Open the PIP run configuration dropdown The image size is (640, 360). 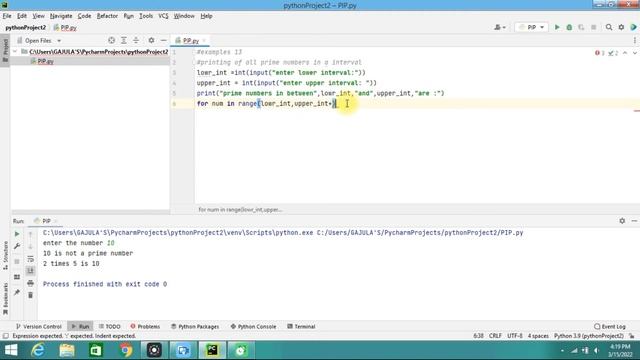click(531, 27)
